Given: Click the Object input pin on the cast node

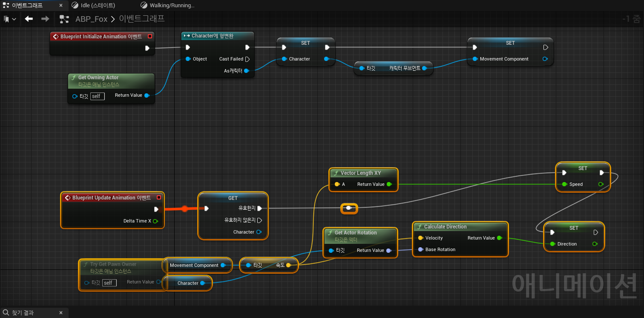Looking at the screenshot, I should coord(188,59).
